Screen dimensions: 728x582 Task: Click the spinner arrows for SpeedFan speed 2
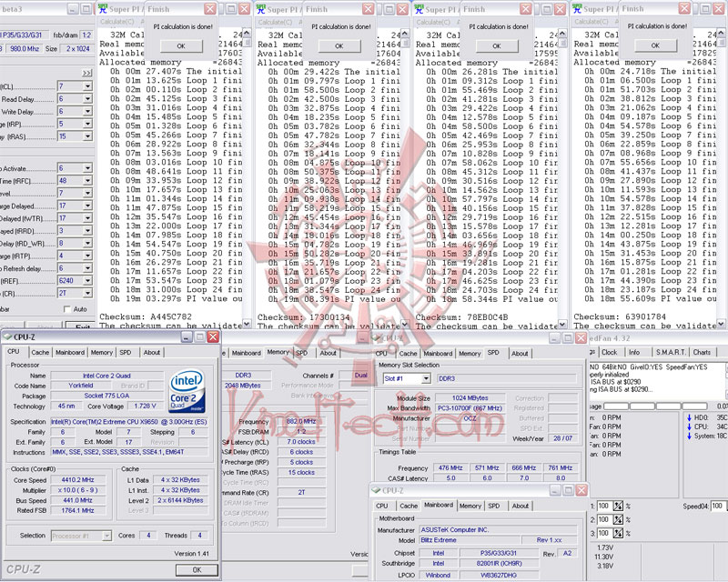tap(618, 519)
